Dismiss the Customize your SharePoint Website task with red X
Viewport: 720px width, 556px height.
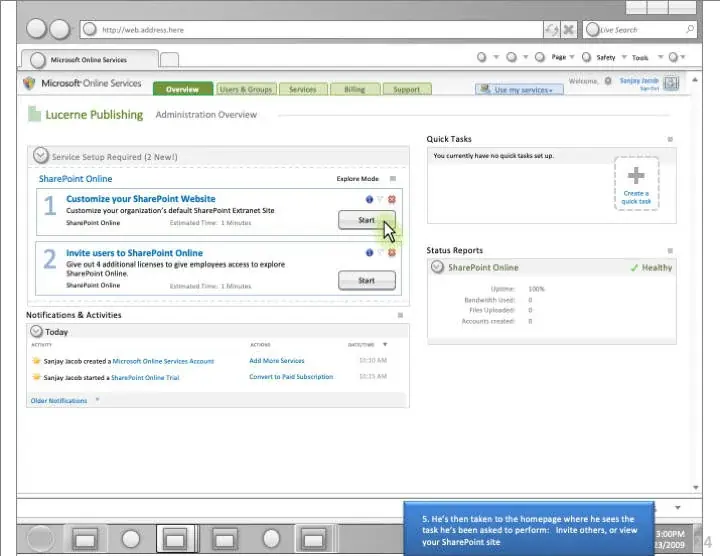point(392,199)
